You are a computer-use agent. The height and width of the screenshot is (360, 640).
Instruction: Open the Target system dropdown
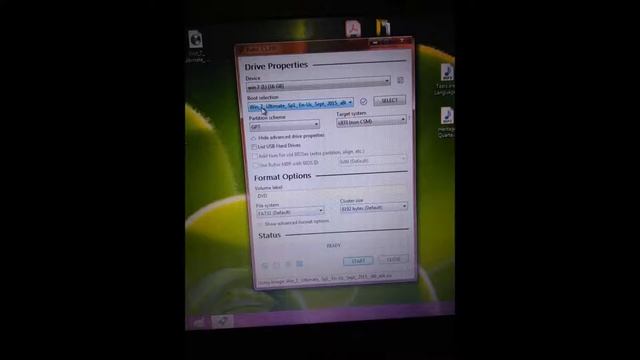[x=371, y=121]
